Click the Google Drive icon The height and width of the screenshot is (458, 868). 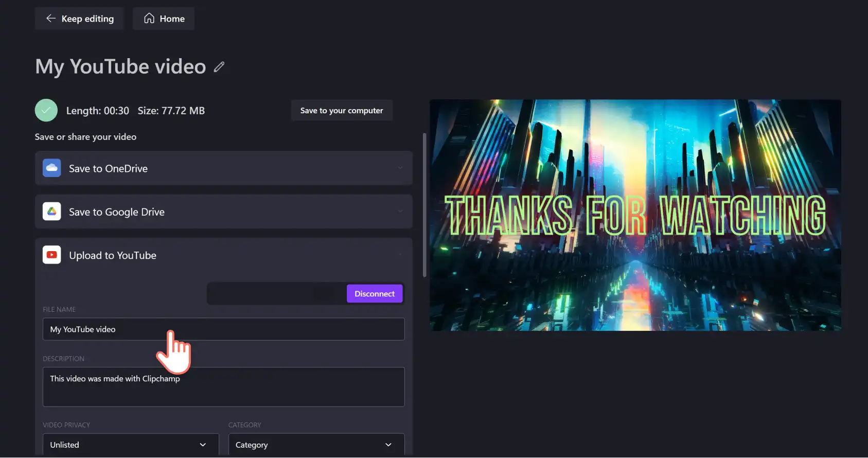[51, 211]
